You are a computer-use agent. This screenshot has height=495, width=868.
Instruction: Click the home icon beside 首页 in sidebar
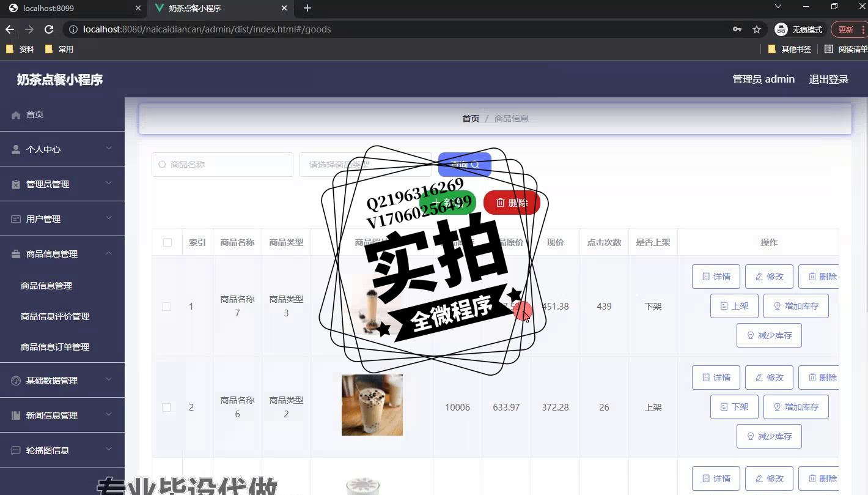16,115
